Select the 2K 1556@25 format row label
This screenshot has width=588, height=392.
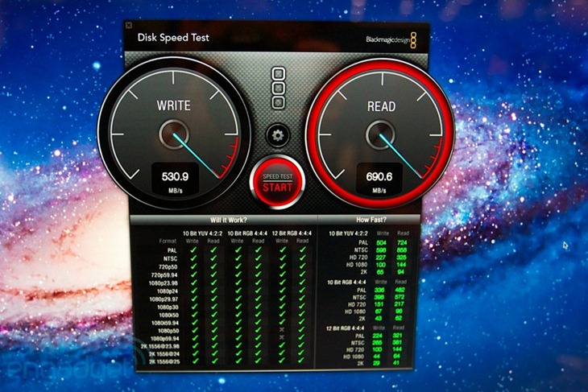(164, 361)
